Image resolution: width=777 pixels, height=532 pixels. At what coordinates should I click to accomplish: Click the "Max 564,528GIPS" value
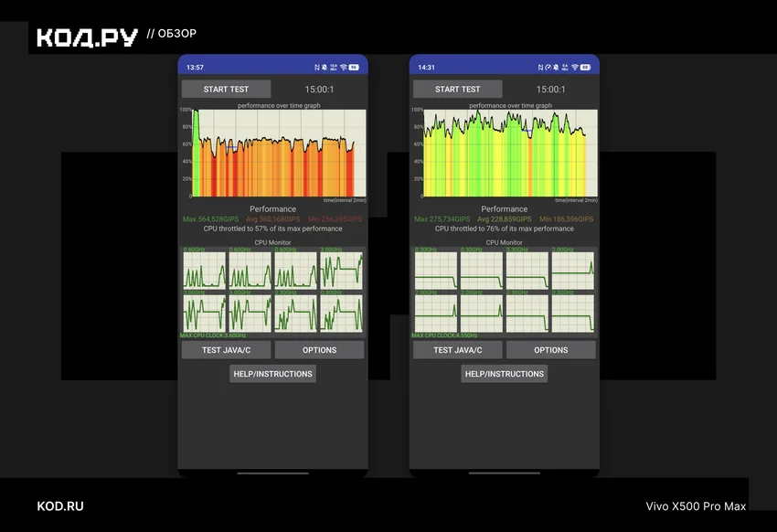coord(210,219)
